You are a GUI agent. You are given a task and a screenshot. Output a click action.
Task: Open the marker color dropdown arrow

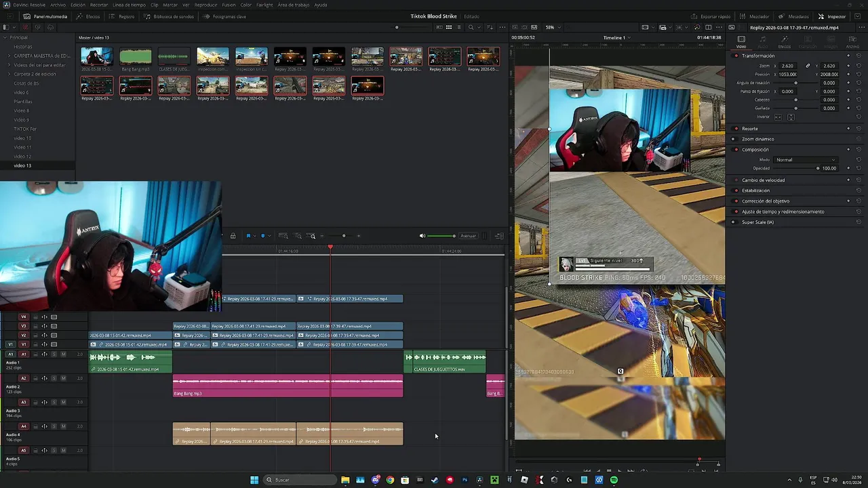[269, 236]
